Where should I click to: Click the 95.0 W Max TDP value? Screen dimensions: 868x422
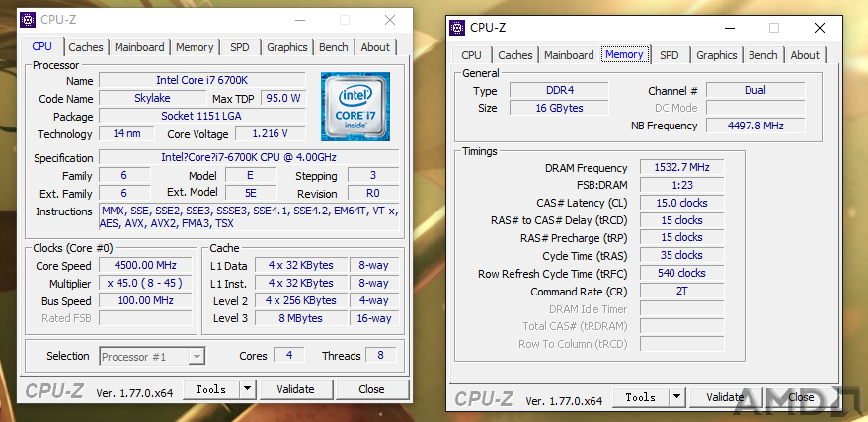point(282,98)
